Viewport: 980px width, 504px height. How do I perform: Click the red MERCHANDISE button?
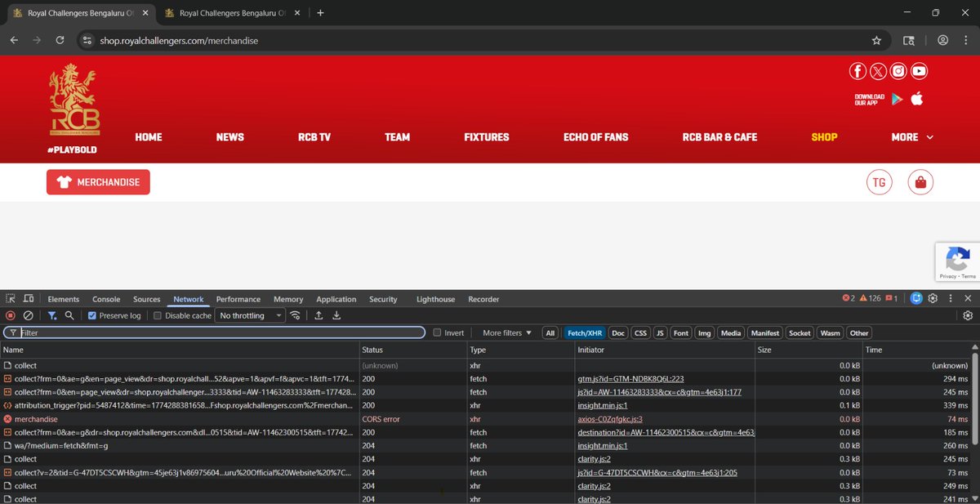coord(98,182)
